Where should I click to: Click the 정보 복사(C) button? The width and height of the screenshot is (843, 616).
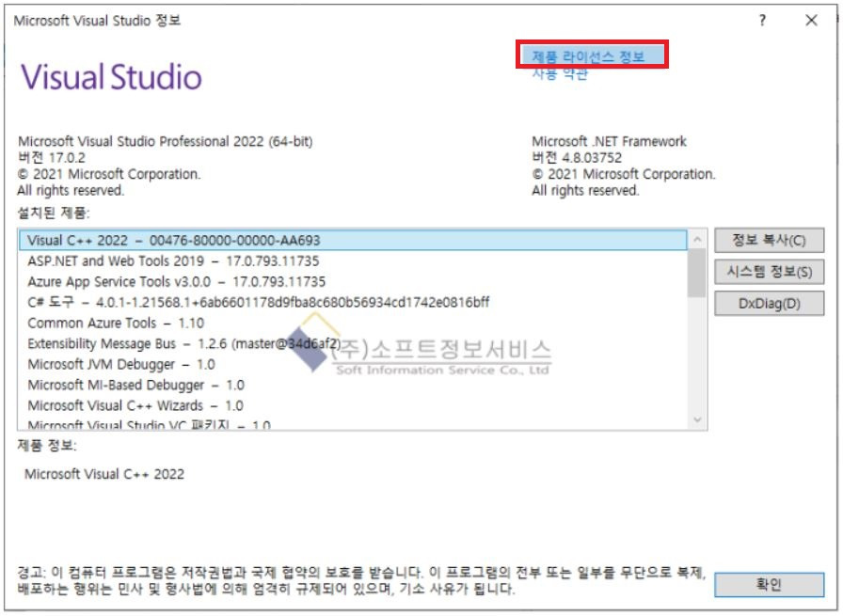tap(769, 240)
